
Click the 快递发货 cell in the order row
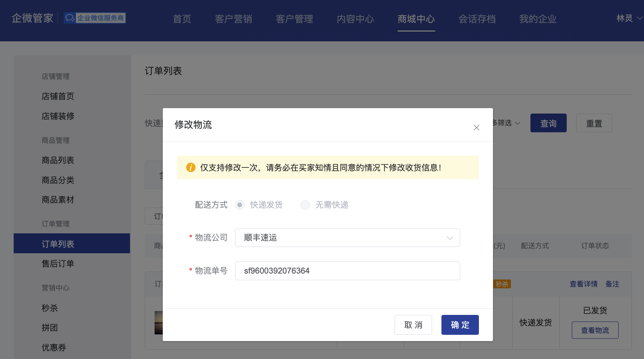pyautogui.click(x=535, y=322)
